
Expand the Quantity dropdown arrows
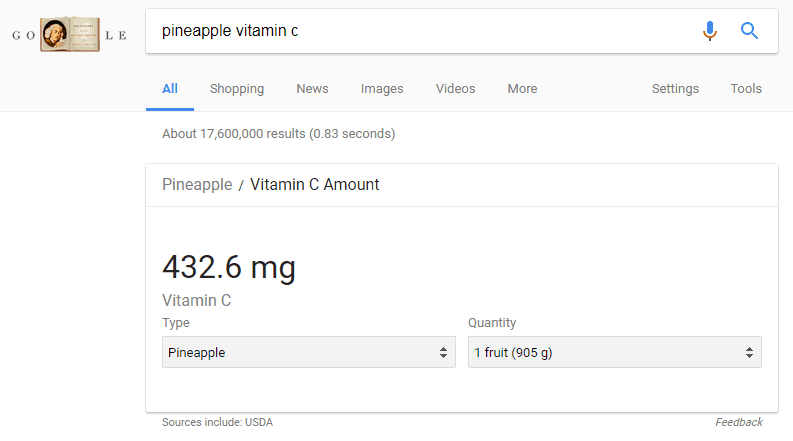(x=749, y=352)
